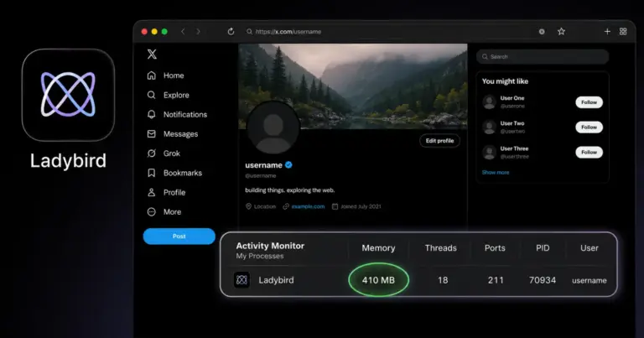
Task: Click the Ladybird process icon in Activity Monitor
Action: tap(241, 280)
